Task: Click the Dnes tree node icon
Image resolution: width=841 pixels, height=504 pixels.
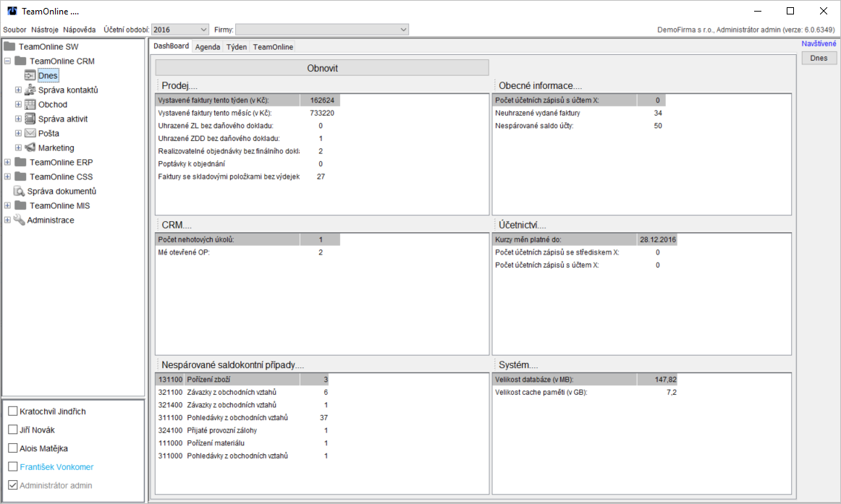Action: coord(30,76)
